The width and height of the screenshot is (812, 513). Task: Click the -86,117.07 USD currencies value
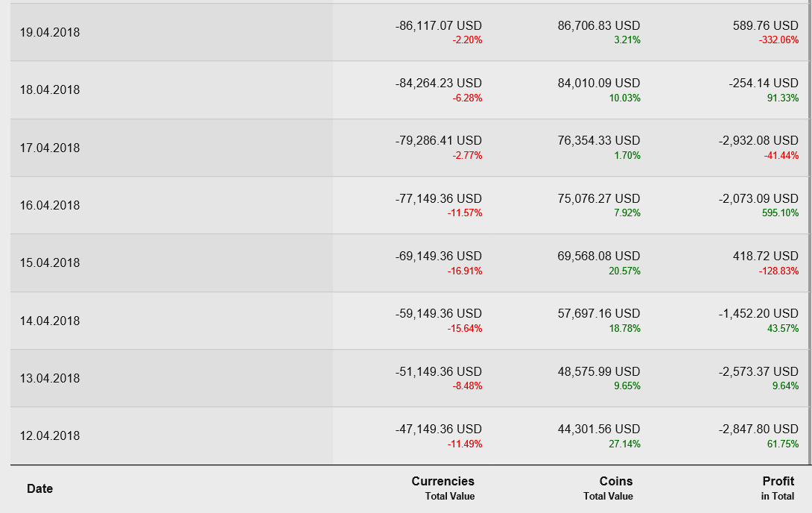[x=438, y=25]
